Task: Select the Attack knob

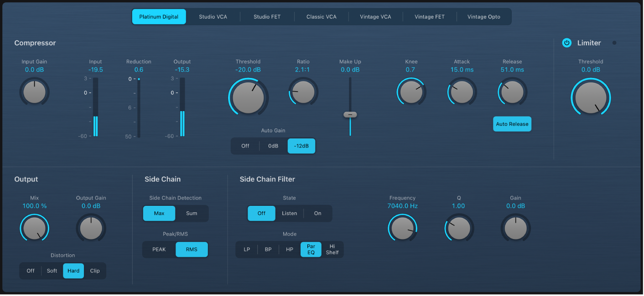Action: [x=462, y=92]
